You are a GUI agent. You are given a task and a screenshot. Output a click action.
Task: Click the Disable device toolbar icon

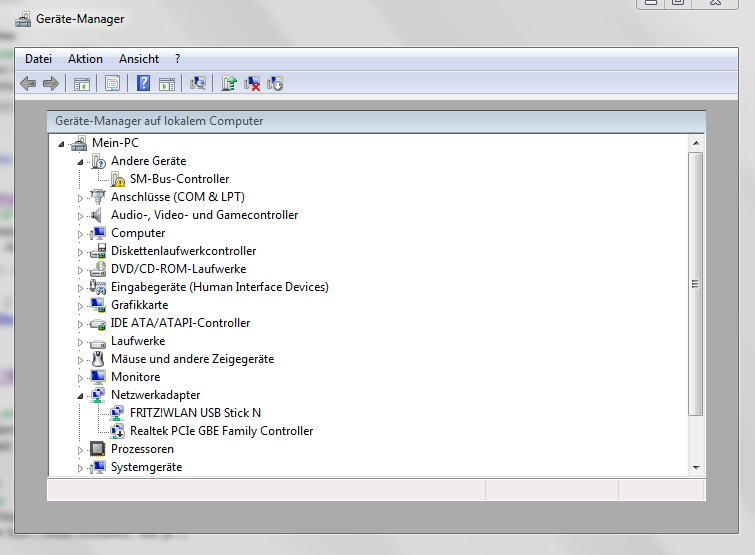coord(275,83)
